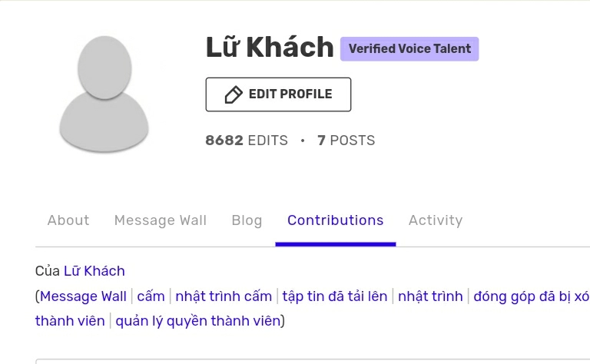
Task: Click the Verified Voice Talent badge
Action: [409, 48]
